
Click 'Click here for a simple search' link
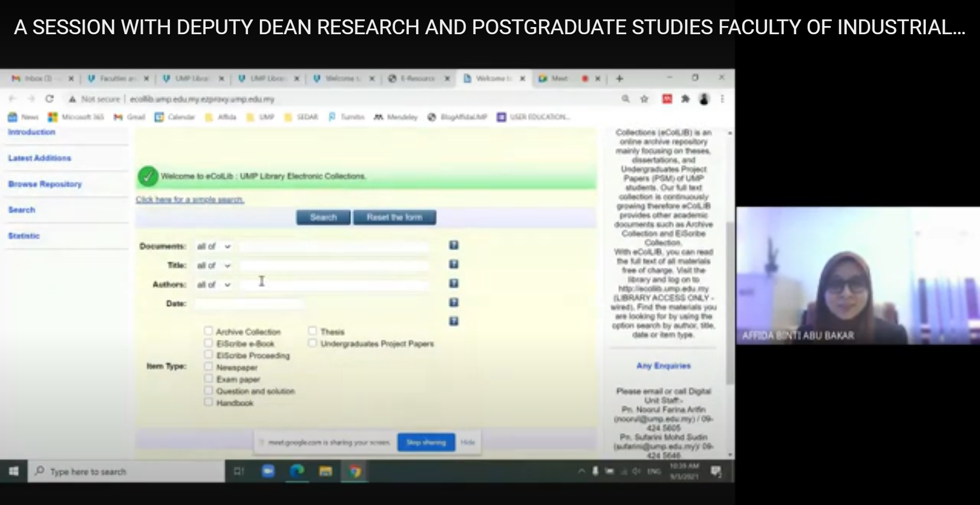tap(190, 199)
